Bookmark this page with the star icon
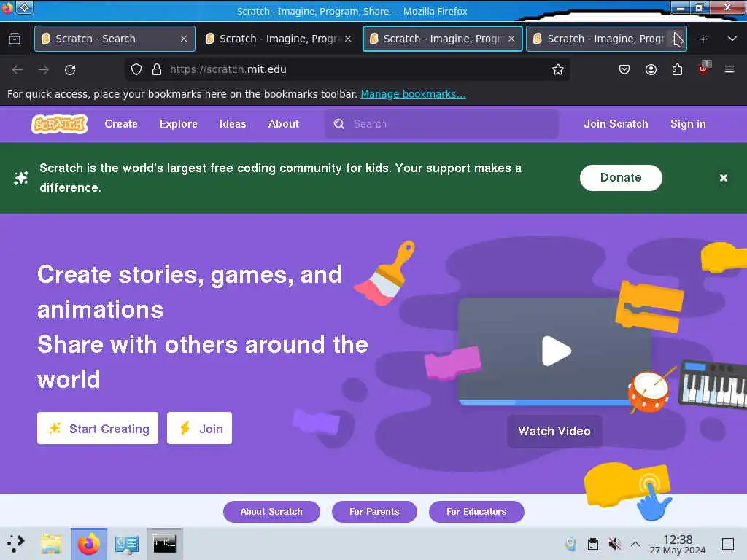 click(558, 69)
